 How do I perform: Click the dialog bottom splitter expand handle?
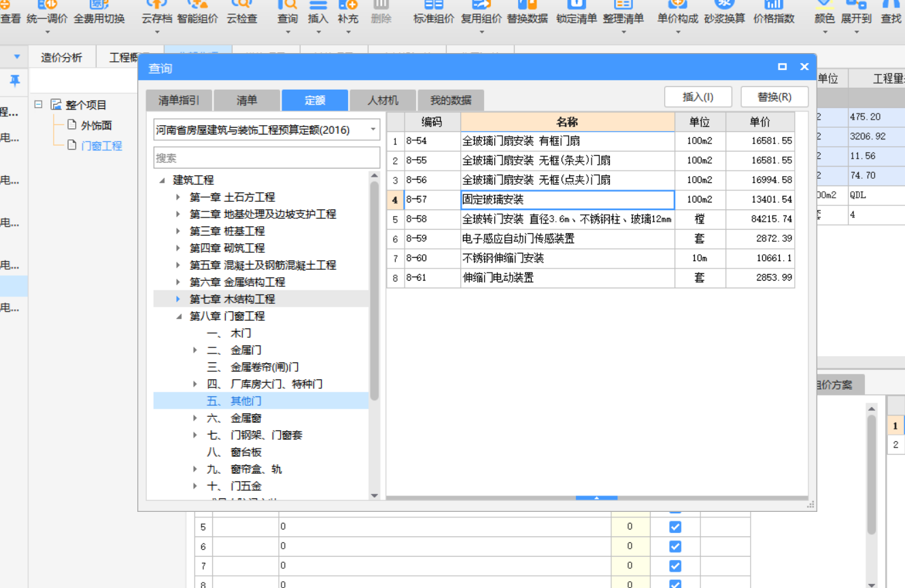(596, 498)
